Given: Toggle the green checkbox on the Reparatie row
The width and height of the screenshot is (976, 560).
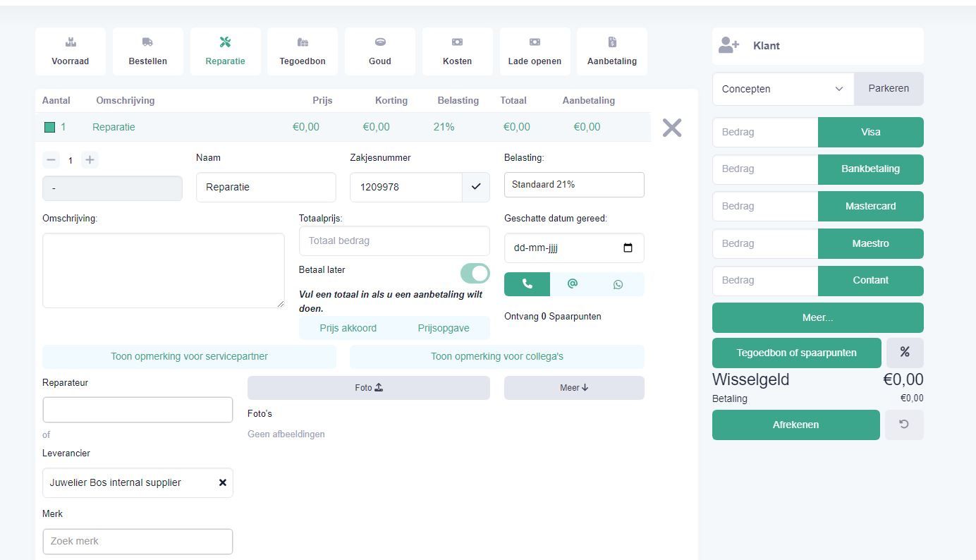Looking at the screenshot, I should [x=49, y=127].
